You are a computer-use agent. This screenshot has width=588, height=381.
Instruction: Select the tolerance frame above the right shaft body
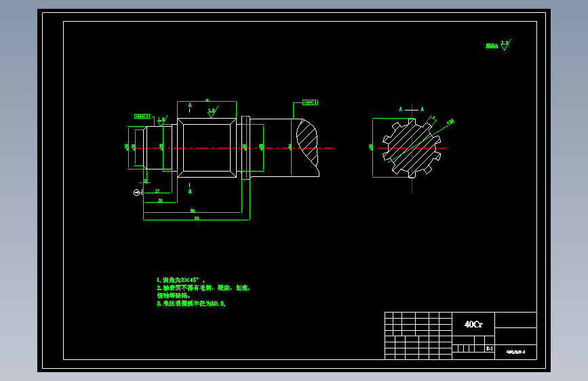click(x=310, y=102)
